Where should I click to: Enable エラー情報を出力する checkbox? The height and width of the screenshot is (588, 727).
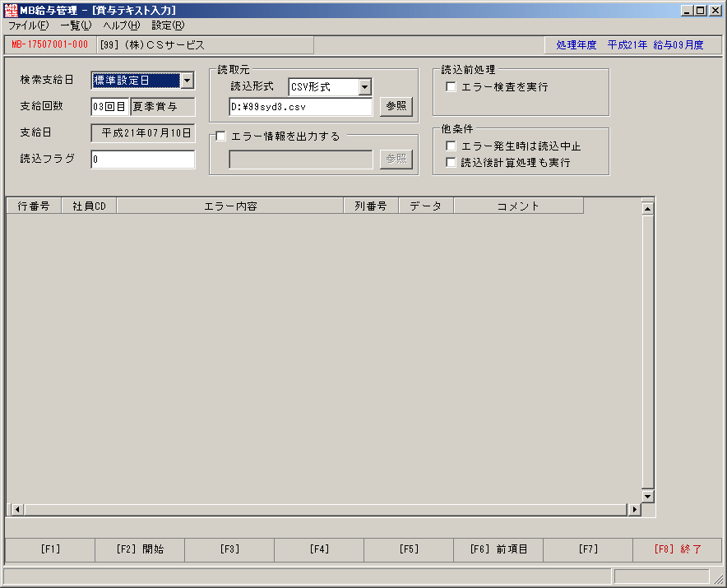220,136
